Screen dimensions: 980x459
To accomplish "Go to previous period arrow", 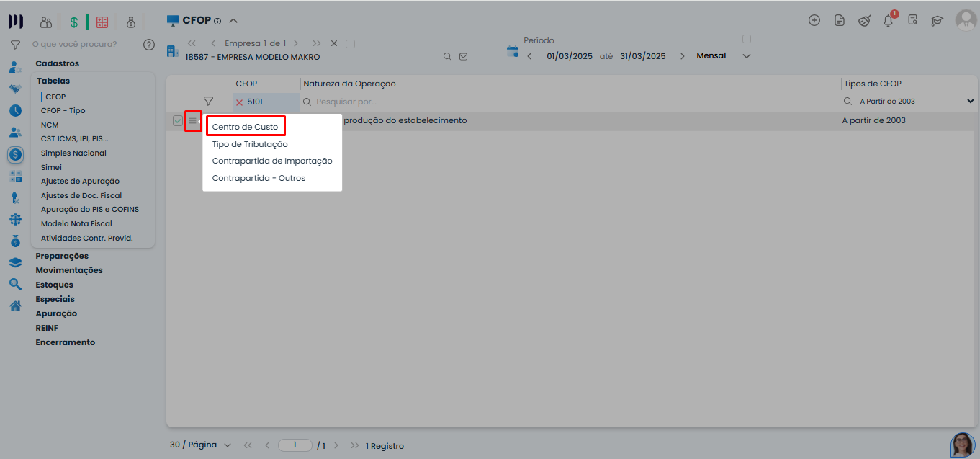I will (x=529, y=56).
